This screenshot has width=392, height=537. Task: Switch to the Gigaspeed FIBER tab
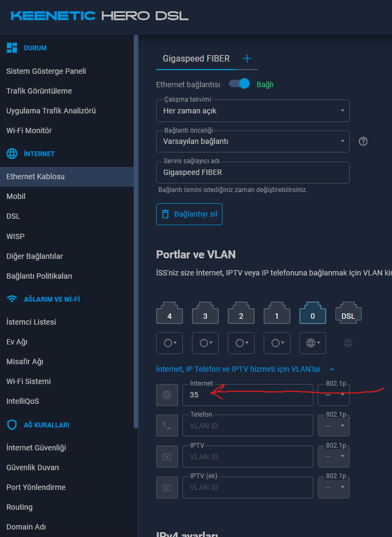click(196, 58)
